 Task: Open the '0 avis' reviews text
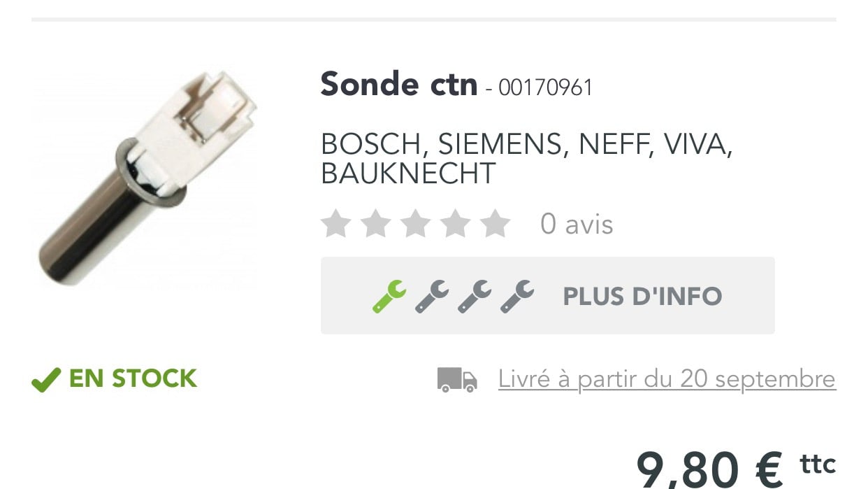coord(577,225)
